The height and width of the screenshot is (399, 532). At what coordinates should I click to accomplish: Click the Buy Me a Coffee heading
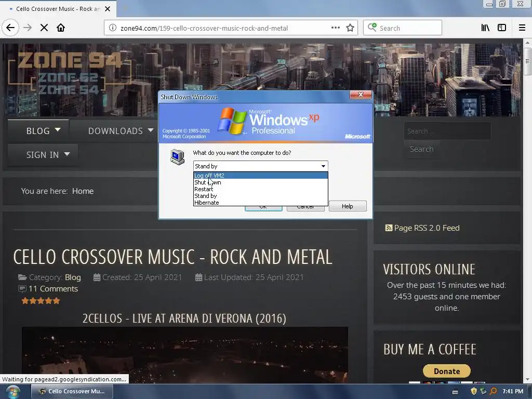click(430, 350)
